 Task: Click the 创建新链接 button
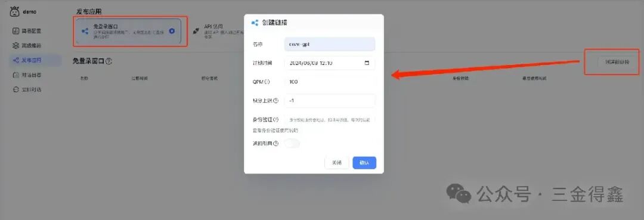(x=617, y=62)
